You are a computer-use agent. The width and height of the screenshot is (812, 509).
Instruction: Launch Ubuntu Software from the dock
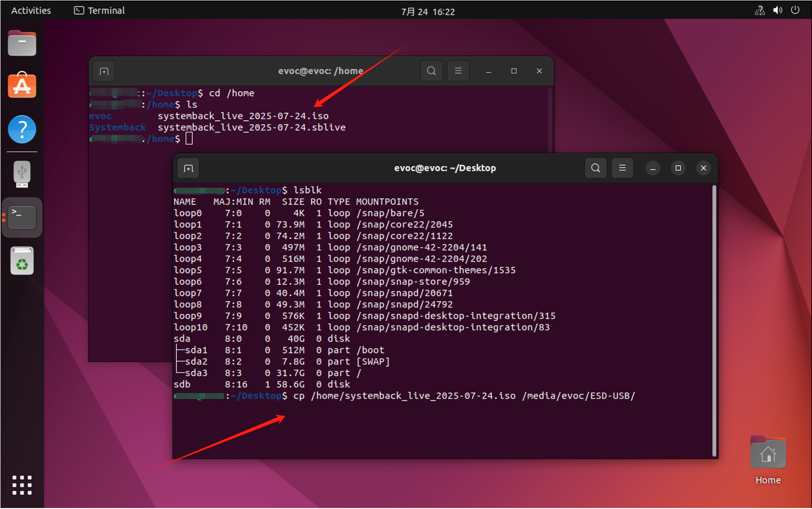[22, 86]
